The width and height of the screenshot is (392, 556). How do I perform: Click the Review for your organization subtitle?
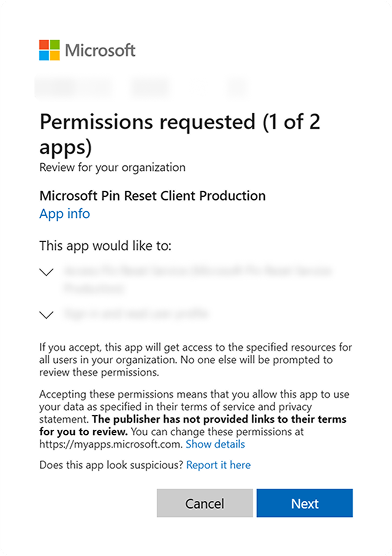point(112,167)
